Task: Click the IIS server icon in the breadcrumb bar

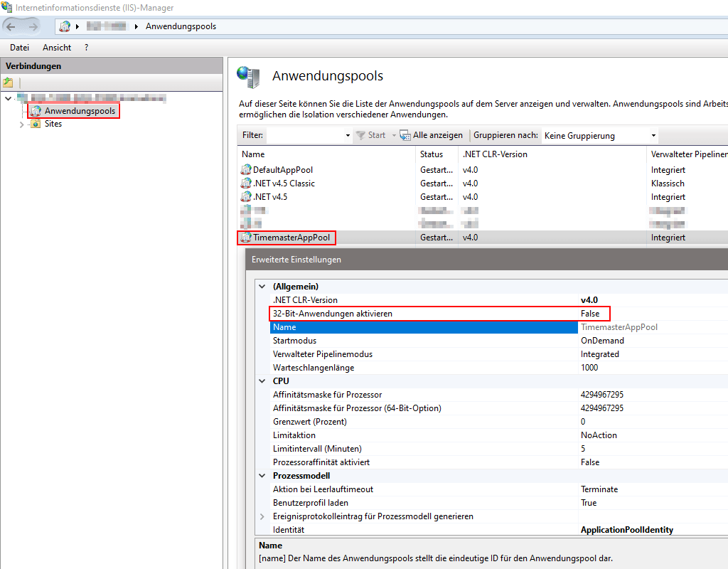Action: pos(64,26)
